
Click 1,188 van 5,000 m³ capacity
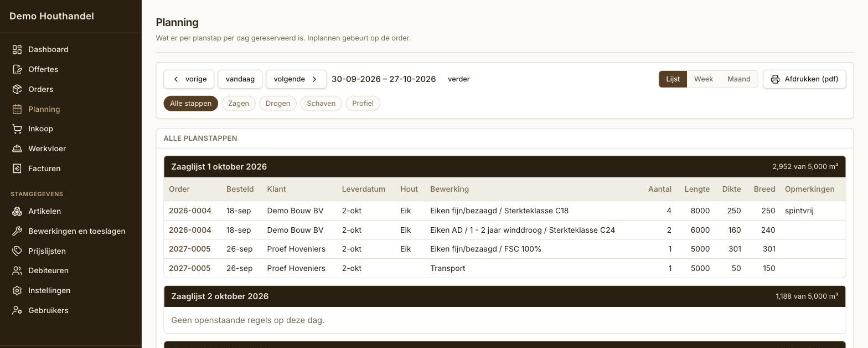coord(807,296)
